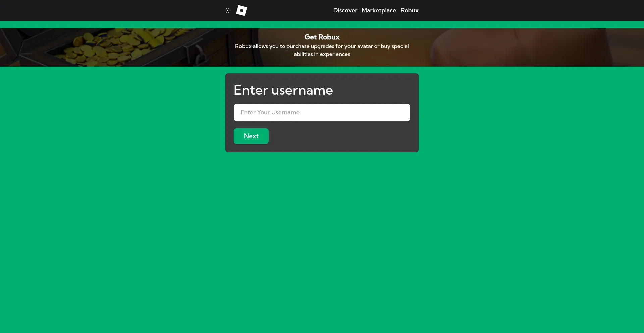Open the Marketplace page
The height and width of the screenshot is (333, 644).
tap(379, 10)
